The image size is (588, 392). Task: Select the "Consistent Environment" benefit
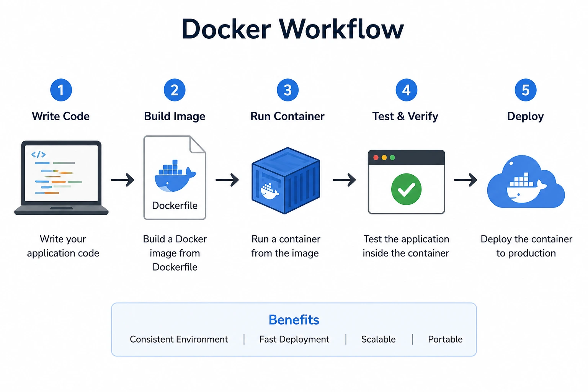[x=179, y=339]
